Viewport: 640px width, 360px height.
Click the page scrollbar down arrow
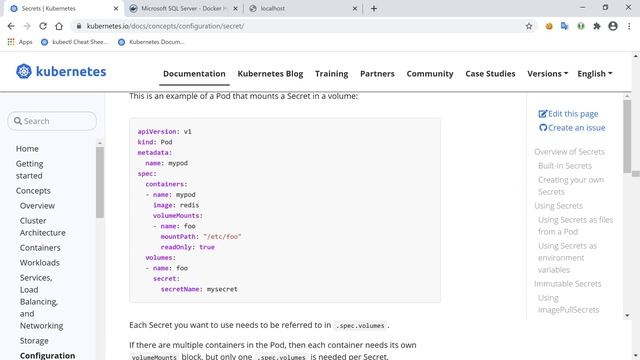[636, 356]
